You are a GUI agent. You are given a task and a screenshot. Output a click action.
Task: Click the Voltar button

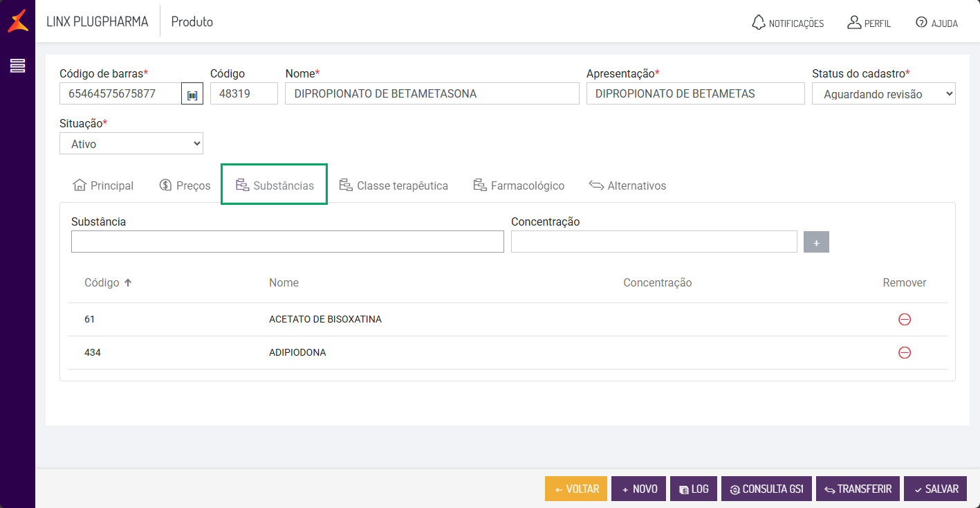[575, 489]
